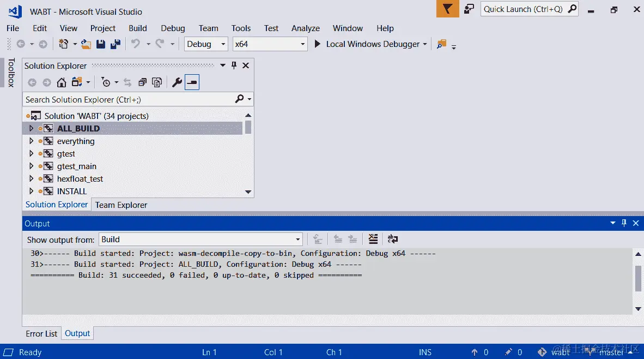Toggle Show All Files in Solution Explorer
This screenshot has height=359, width=644.
157,82
